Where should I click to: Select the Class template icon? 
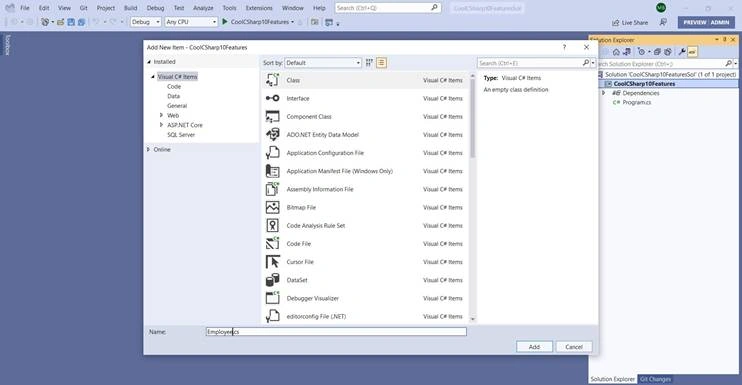(x=272, y=80)
